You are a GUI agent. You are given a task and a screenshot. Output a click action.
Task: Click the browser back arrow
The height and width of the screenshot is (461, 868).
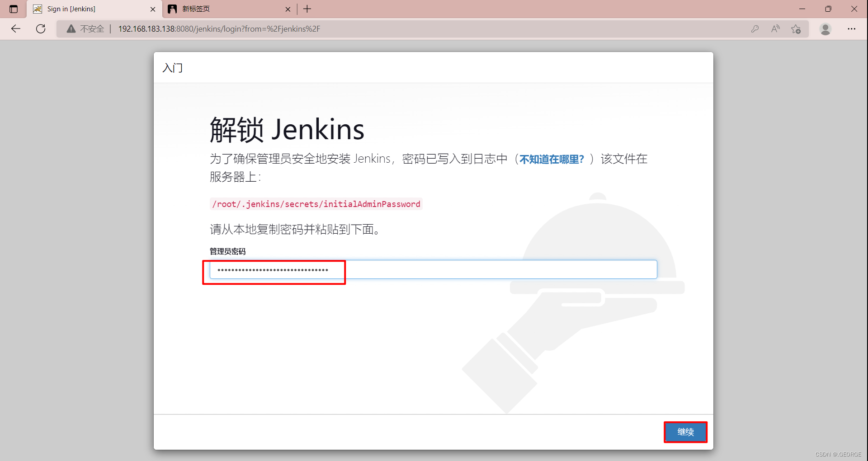16,29
